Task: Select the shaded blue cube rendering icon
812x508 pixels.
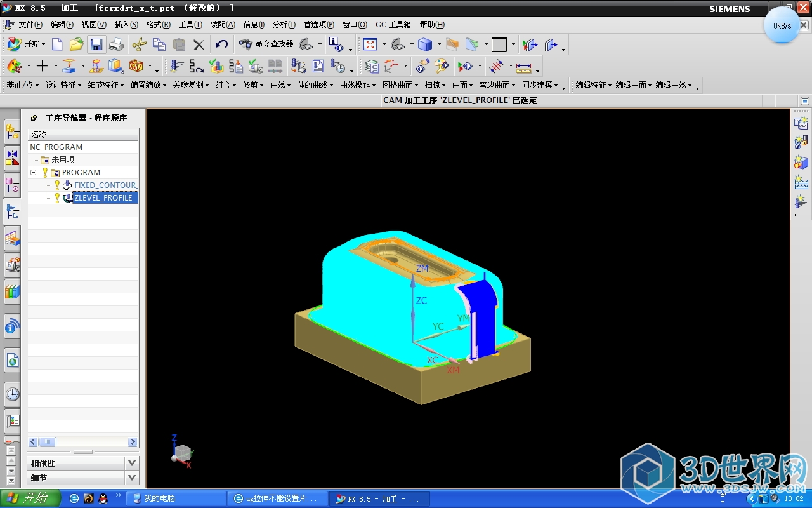Action: pos(424,44)
